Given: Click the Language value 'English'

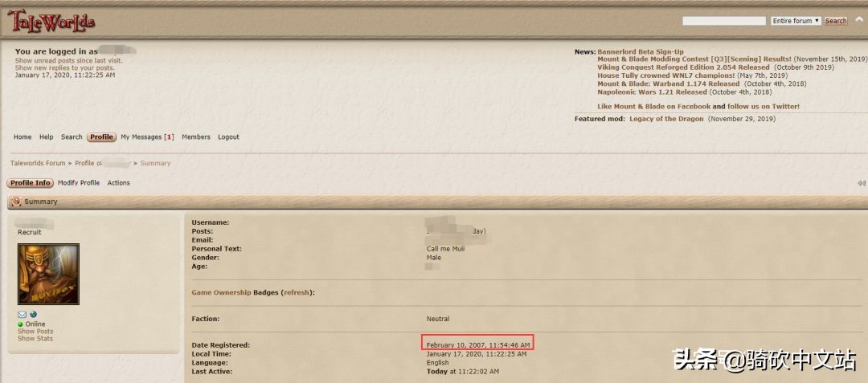Looking at the screenshot, I should [x=438, y=363].
